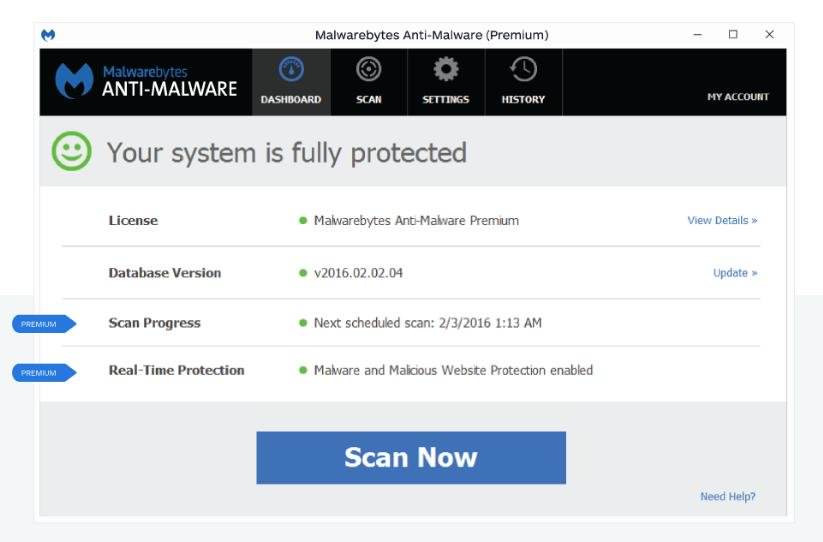The image size is (823, 542).
Task: Click the green dot beside the database version
Action: (303, 273)
